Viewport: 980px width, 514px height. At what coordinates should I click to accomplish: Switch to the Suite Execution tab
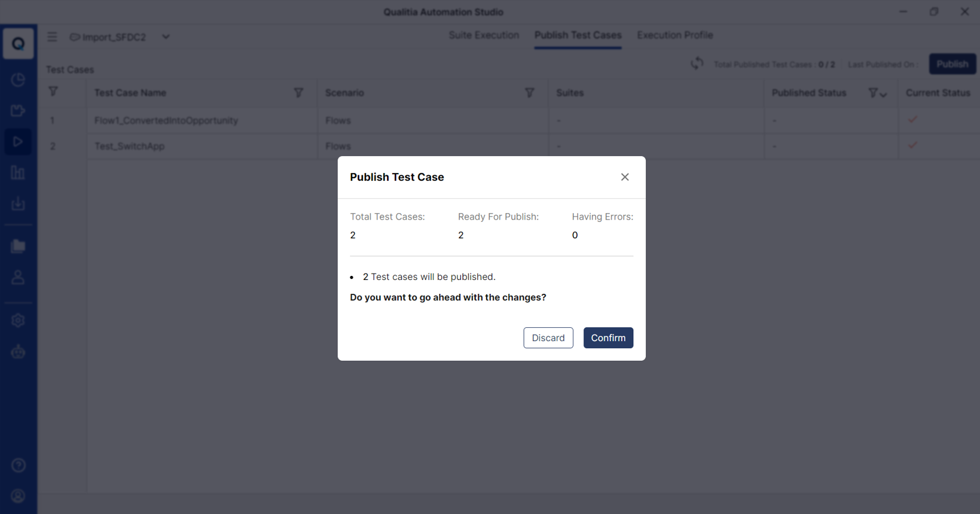click(x=484, y=35)
